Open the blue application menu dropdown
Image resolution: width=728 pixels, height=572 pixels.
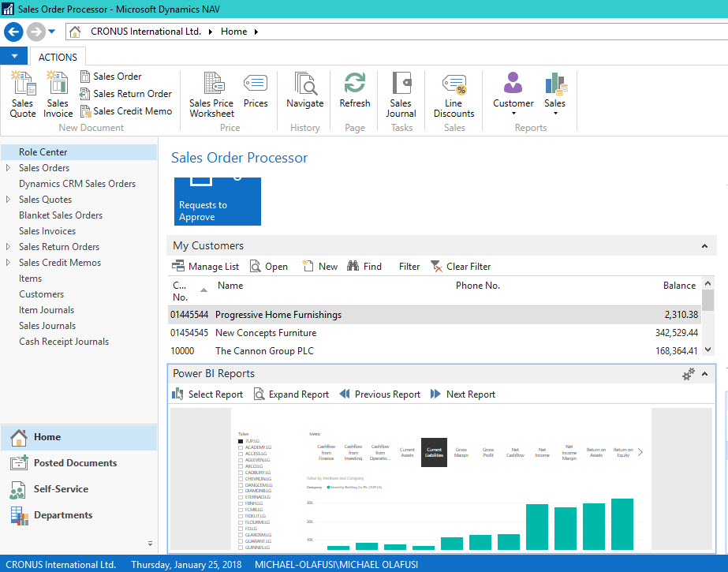click(14, 56)
